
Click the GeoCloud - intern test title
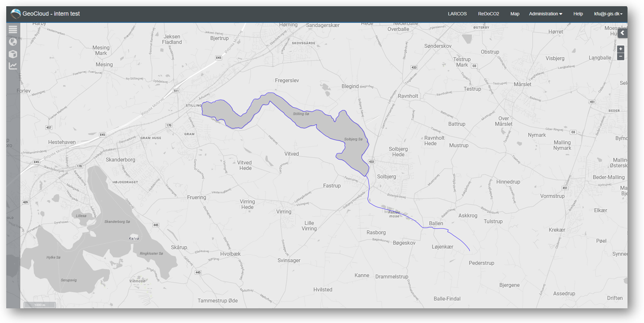(51, 14)
